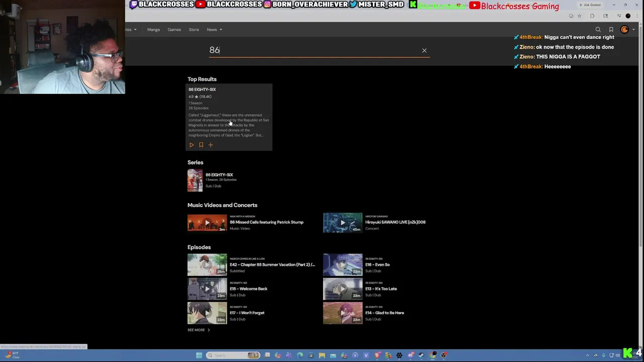
Task: Play the 86 Missed Calls music video thumbnail
Action: point(207,223)
